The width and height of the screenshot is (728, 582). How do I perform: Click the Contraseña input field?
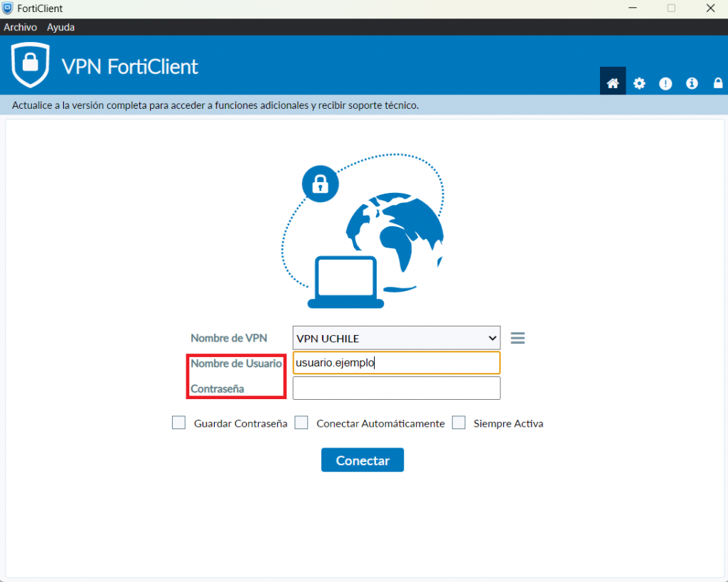(396, 388)
